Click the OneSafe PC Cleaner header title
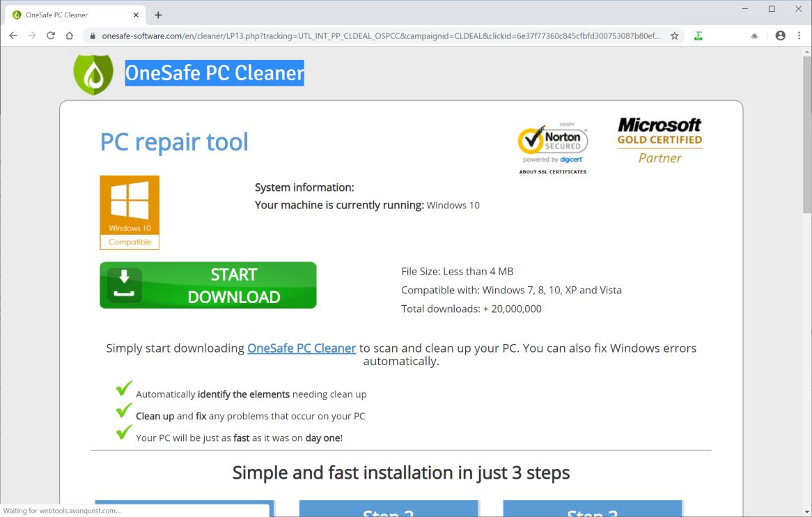Viewport: 812px width, 517px height. pos(214,73)
